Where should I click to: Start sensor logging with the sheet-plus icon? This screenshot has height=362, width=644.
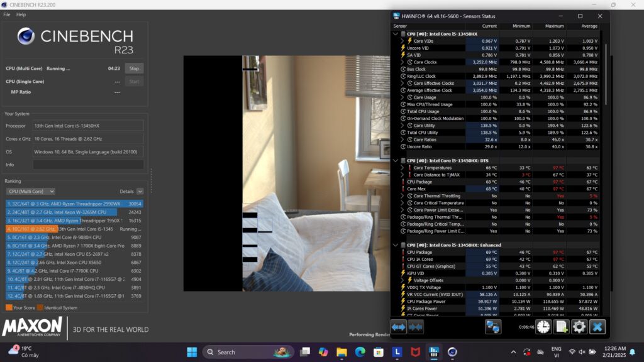tap(561, 327)
